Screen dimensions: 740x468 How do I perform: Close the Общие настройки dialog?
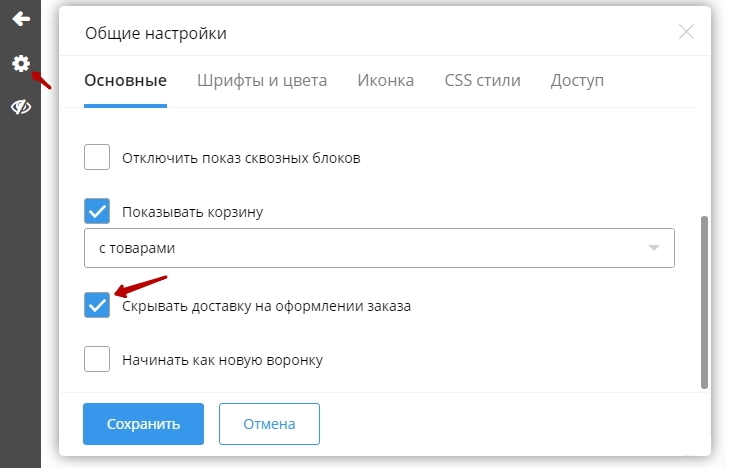pos(686,32)
